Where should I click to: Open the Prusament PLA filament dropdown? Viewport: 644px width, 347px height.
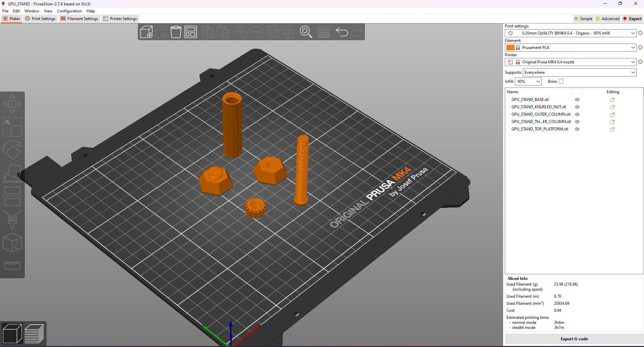570,47
